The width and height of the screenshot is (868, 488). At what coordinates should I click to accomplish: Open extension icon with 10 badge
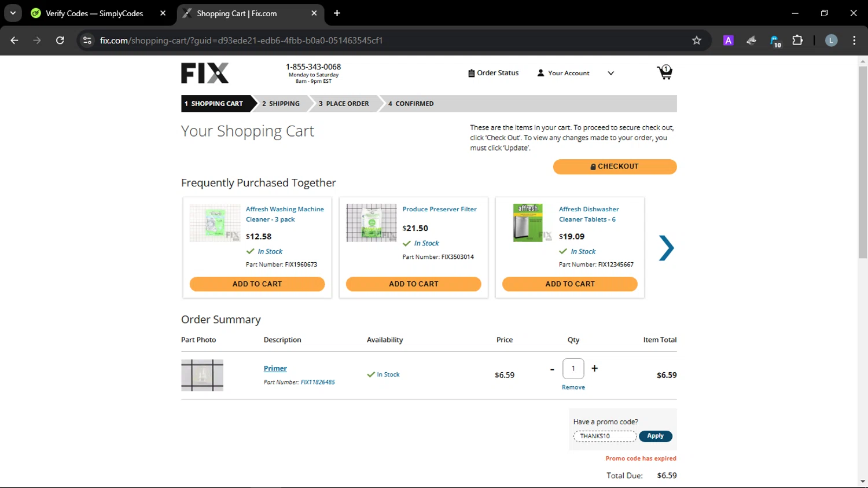775,41
